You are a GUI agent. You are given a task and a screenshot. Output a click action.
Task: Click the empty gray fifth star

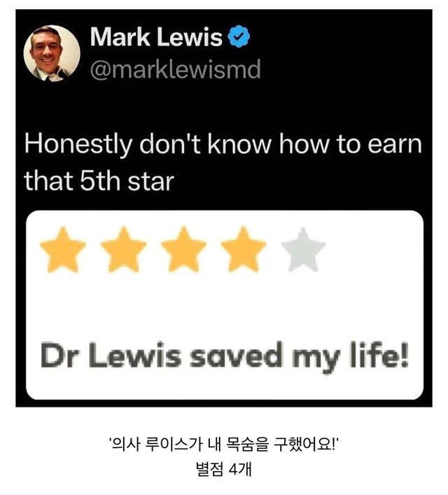pos(303,250)
